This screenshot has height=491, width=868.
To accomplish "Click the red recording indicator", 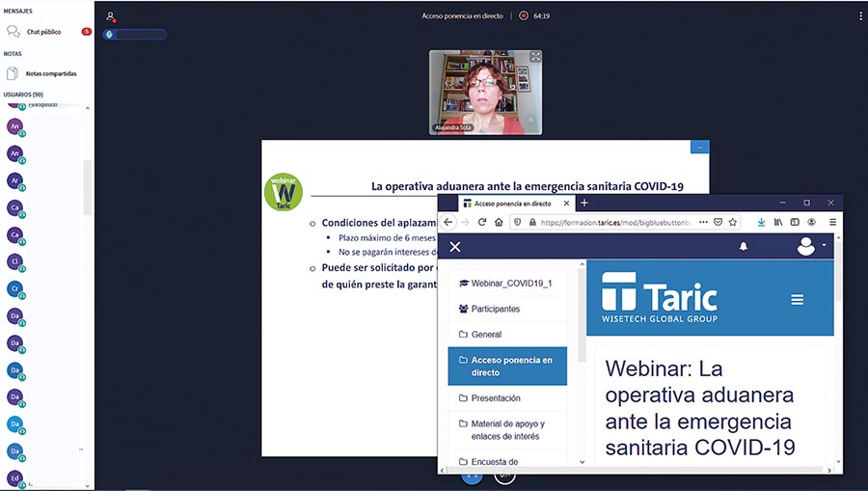I will (x=523, y=15).
